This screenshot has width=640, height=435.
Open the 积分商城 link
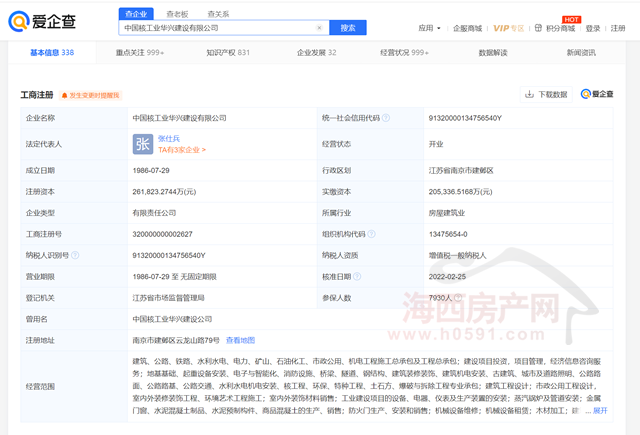pyautogui.click(x=560, y=28)
